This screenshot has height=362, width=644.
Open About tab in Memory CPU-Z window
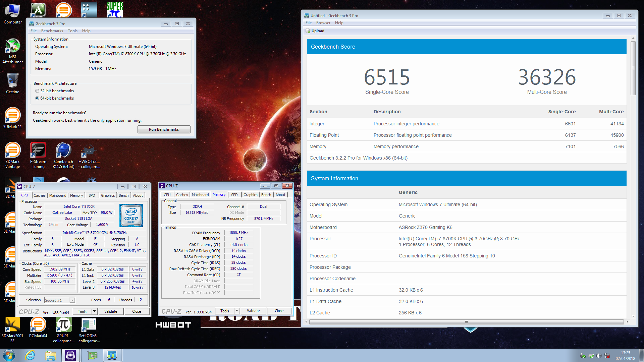(x=281, y=195)
